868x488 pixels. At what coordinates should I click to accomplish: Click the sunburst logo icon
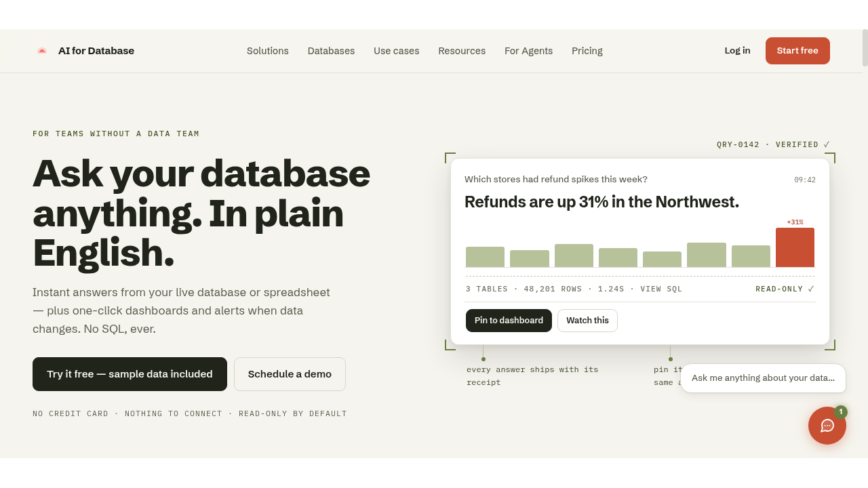[x=42, y=51]
